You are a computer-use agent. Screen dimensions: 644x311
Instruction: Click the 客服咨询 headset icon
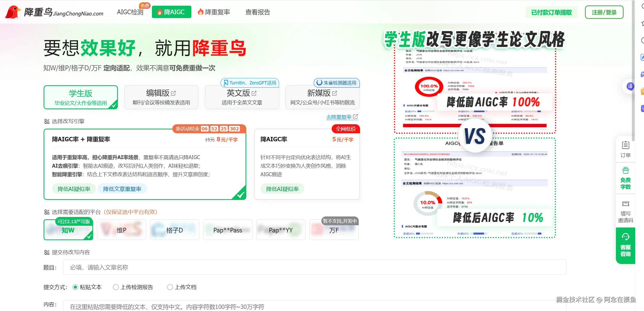(625, 237)
